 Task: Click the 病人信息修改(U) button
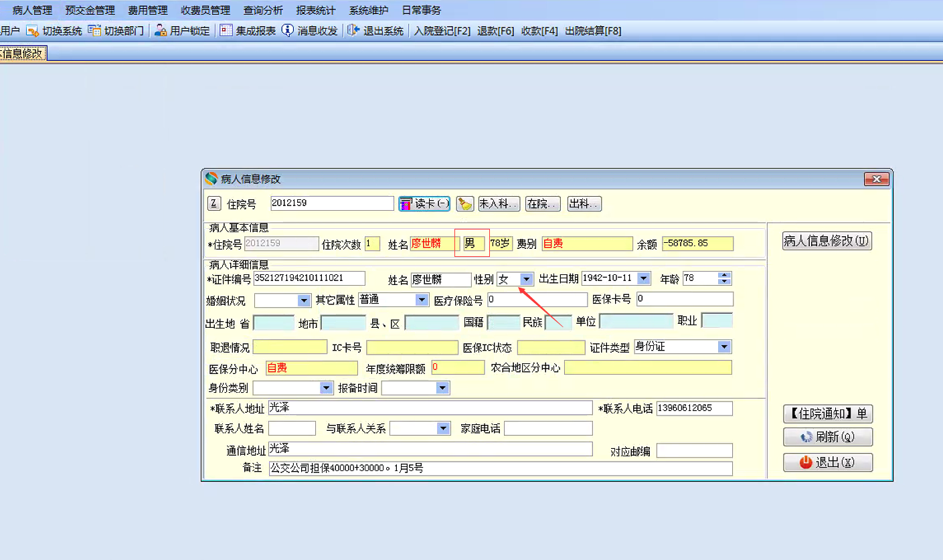click(x=827, y=241)
